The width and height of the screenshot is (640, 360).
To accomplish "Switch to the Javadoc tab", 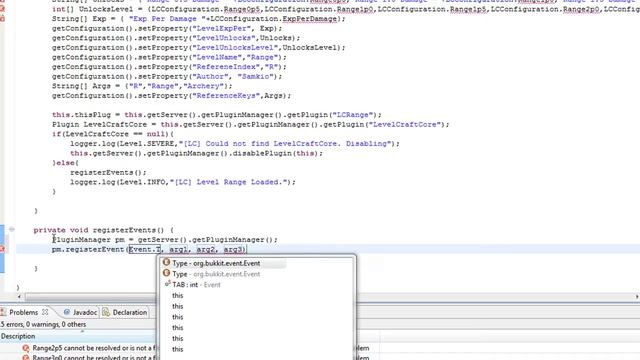I will click(x=84, y=312).
